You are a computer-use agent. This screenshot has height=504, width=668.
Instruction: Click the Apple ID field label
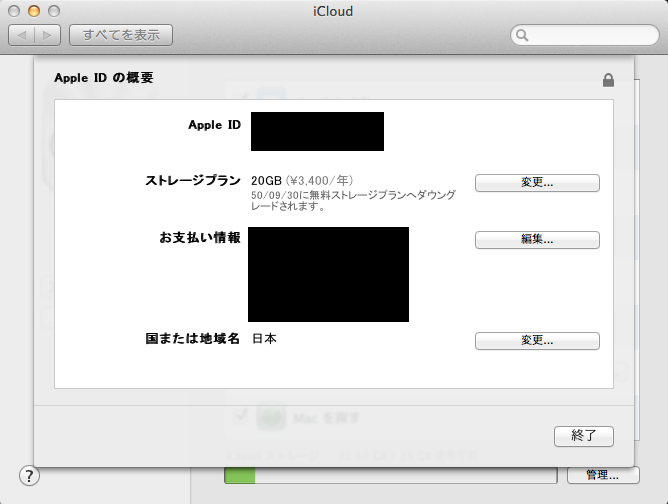click(x=215, y=125)
